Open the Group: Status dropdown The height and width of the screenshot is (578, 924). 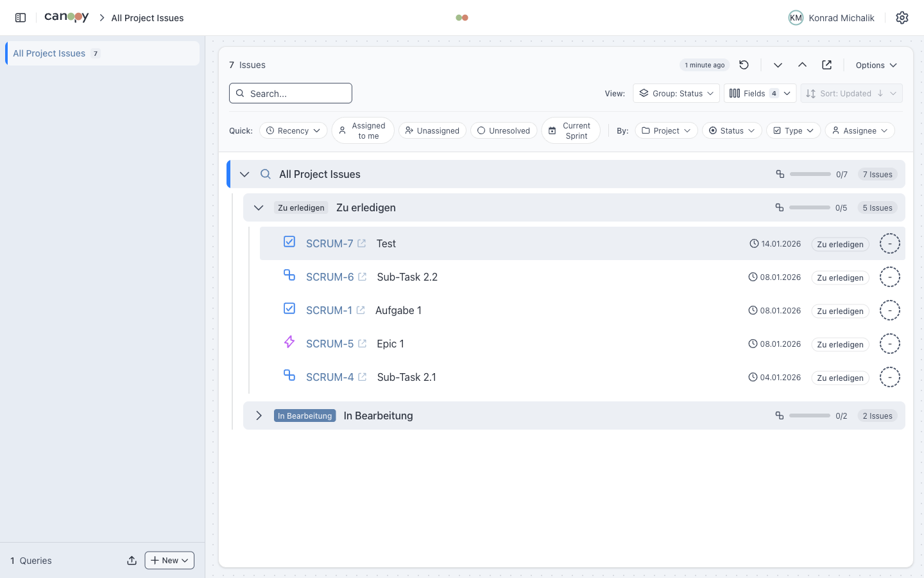click(676, 94)
